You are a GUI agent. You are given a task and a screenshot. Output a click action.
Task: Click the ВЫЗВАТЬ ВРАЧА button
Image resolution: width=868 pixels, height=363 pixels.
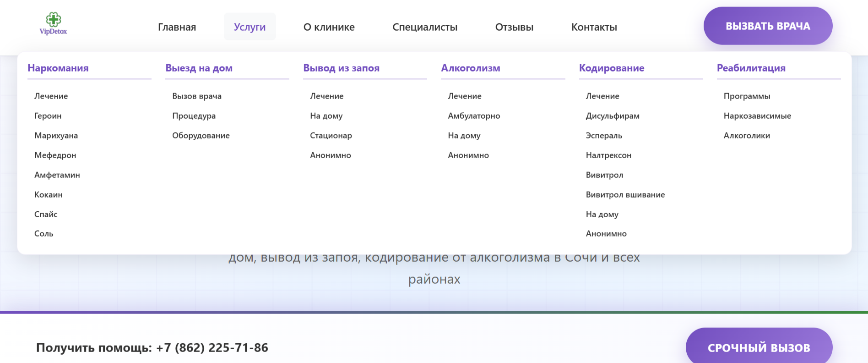pos(768,26)
